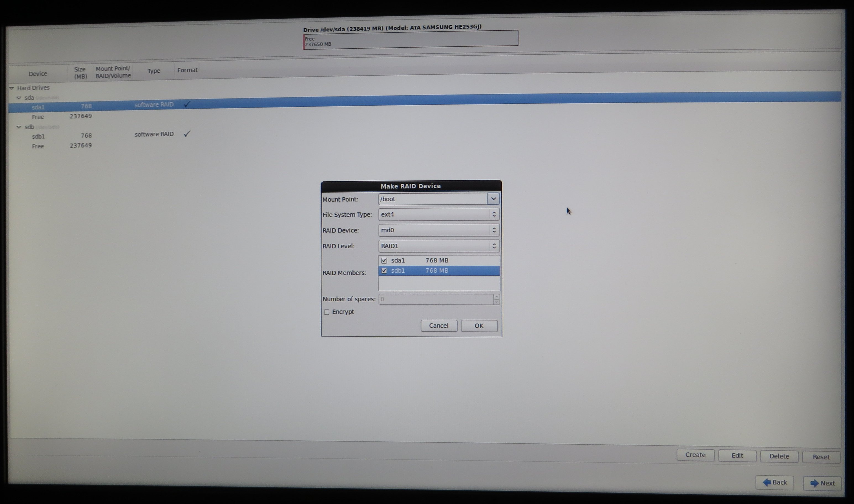This screenshot has height=504, width=854.
Task: Select the sdb1 partition row
Action: tap(38, 136)
